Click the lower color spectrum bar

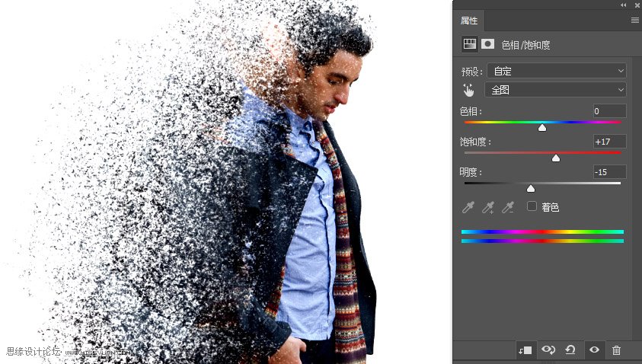[x=542, y=241]
